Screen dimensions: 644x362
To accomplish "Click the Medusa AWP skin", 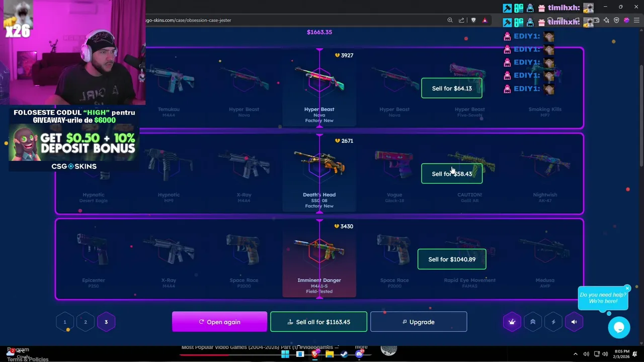I will pyautogui.click(x=545, y=259).
